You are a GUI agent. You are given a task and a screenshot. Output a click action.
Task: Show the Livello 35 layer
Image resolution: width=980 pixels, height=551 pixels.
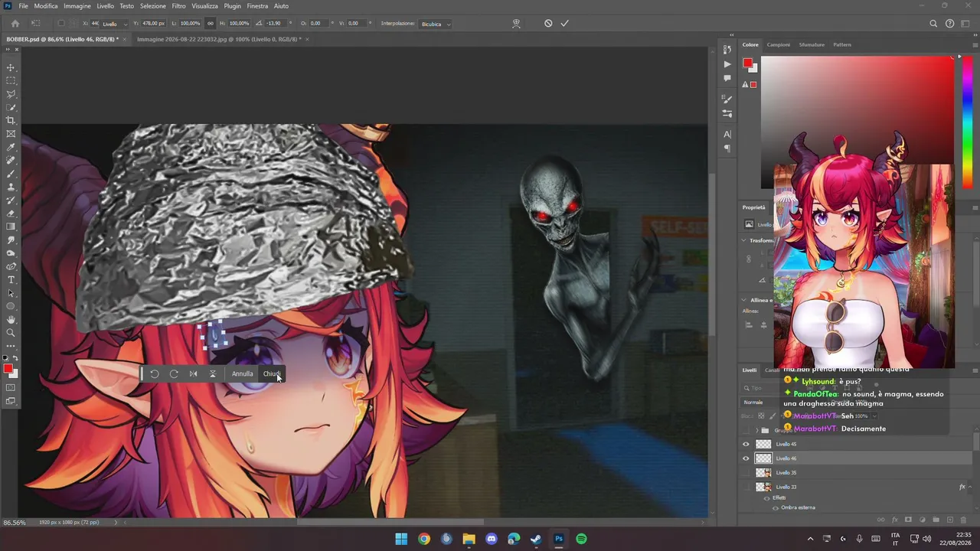(x=746, y=473)
